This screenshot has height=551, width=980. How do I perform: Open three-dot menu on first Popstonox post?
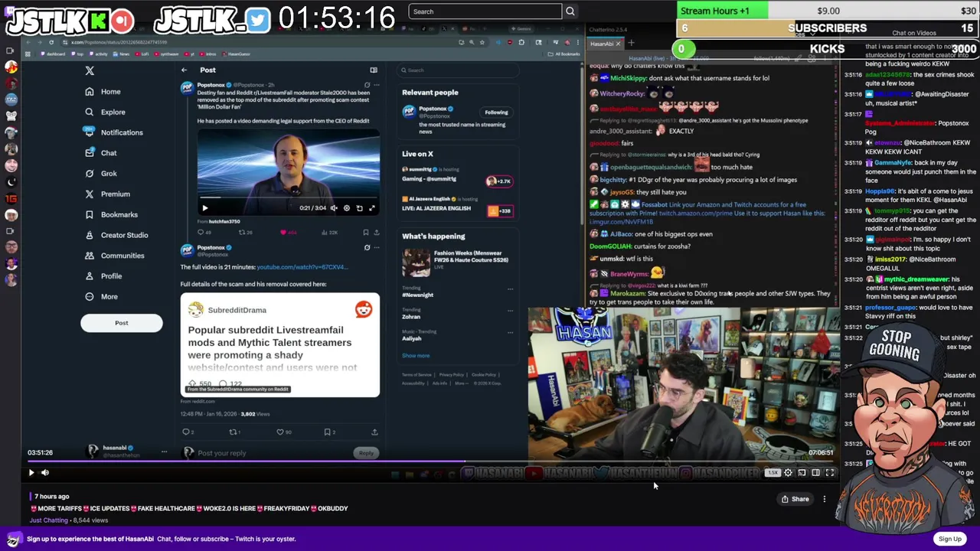[x=376, y=85]
